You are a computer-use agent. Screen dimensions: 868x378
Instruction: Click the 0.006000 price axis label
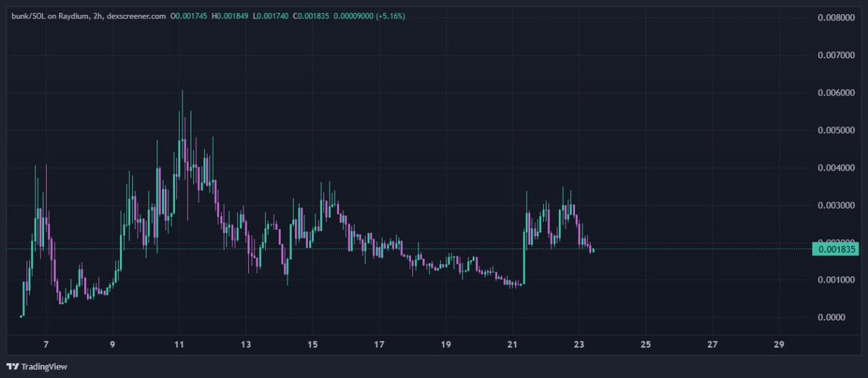tap(836, 93)
